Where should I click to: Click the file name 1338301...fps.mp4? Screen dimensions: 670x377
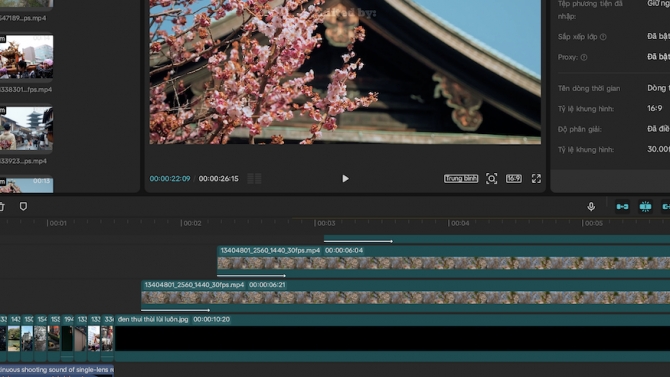click(x=26, y=89)
